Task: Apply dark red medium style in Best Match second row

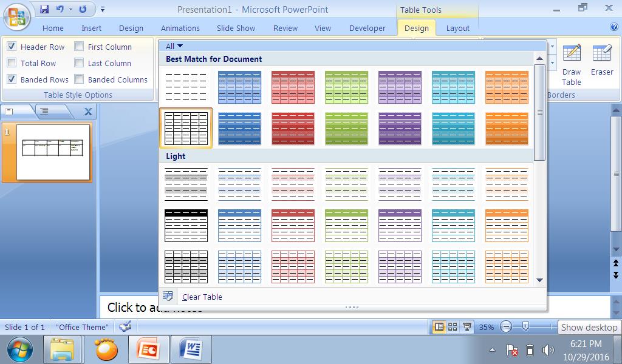Action: pyautogui.click(x=293, y=129)
